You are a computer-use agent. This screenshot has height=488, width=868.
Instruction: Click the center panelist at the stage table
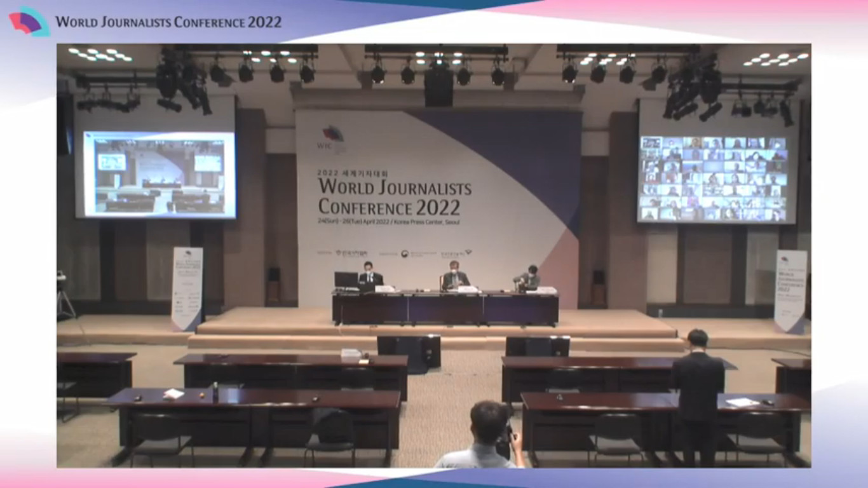454,276
